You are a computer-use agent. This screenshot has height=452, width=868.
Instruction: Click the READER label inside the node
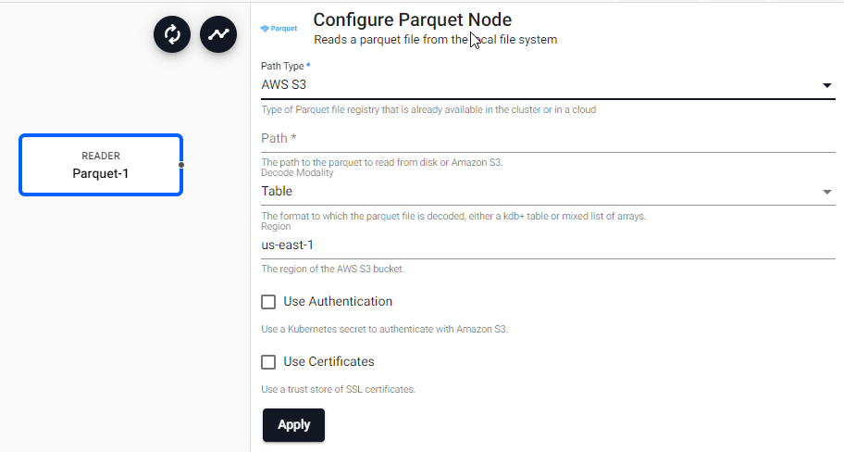[101, 156]
